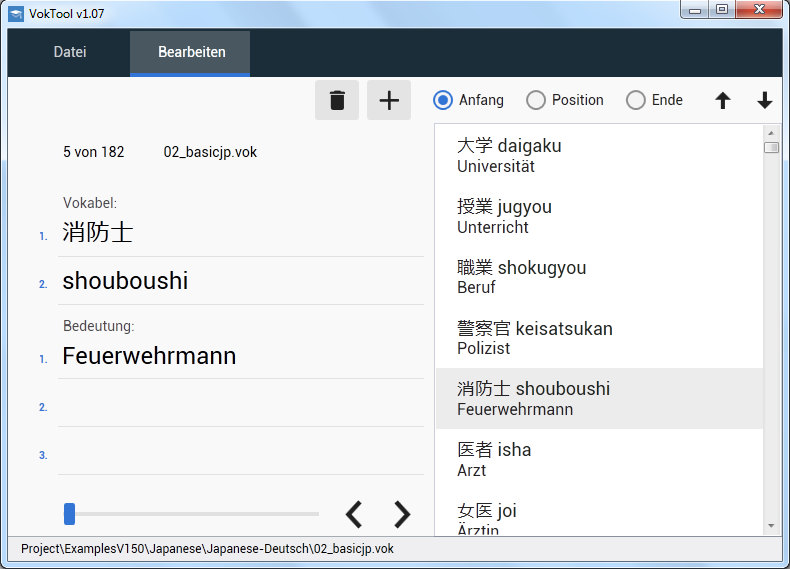This screenshot has height=569, width=790.
Task: Edit Vokabel field 1 with 消防士
Action: (x=241, y=233)
